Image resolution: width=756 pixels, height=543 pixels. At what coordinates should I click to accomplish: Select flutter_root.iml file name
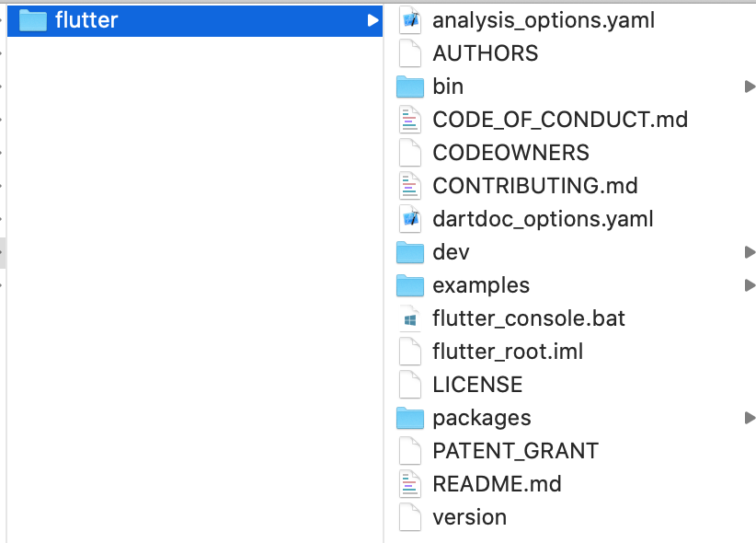click(x=508, y=352)
